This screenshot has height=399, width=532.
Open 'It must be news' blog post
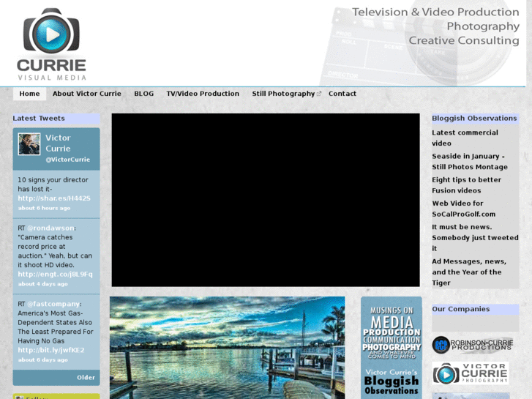click(475, 238)
